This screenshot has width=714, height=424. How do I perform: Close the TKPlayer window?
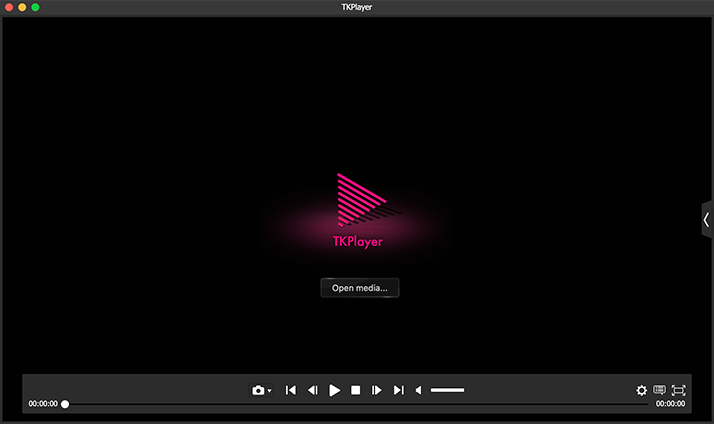9,7
